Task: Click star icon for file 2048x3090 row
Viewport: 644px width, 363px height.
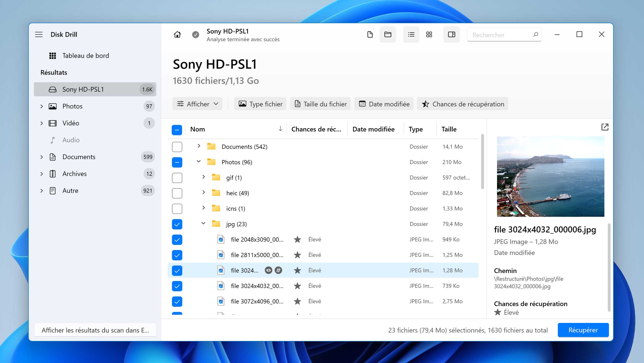Action: tap(297, 240)
